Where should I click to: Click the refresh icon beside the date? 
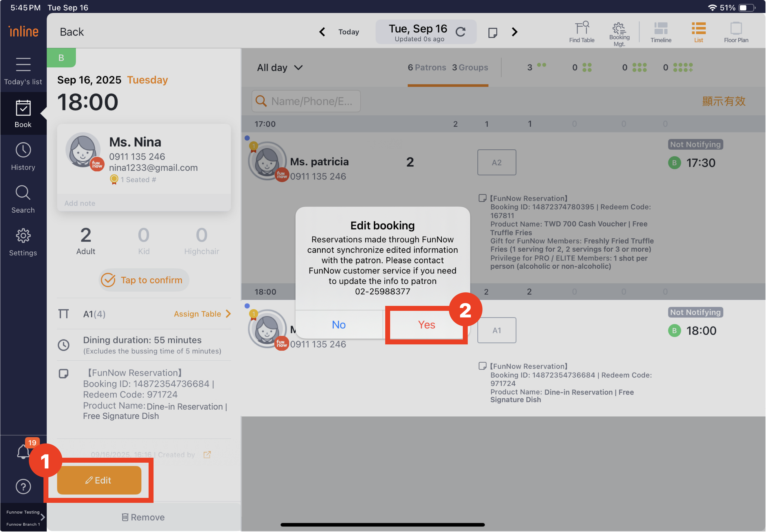460,32
